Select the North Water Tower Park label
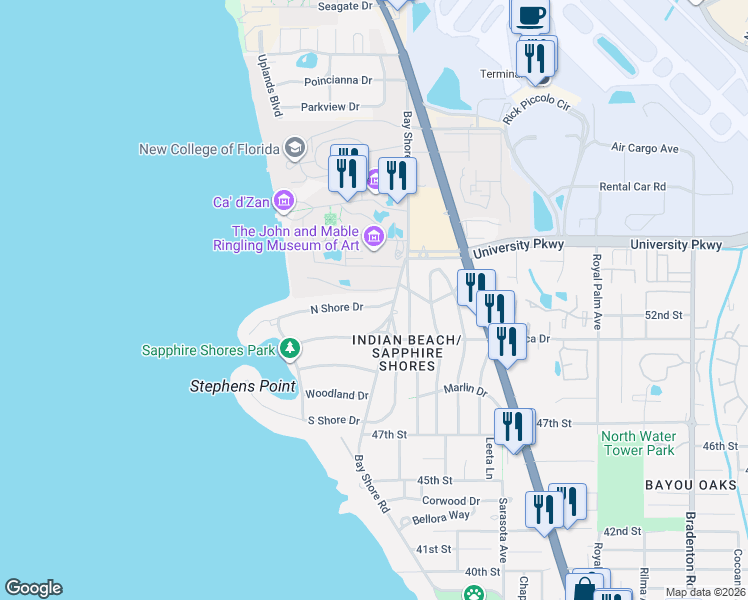 639,443
